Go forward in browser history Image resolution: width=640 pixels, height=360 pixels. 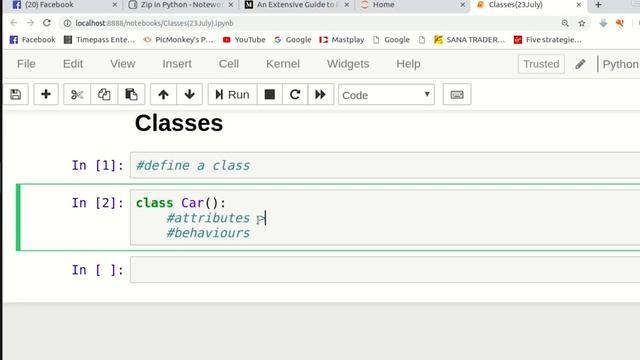[x=30, y=23]
